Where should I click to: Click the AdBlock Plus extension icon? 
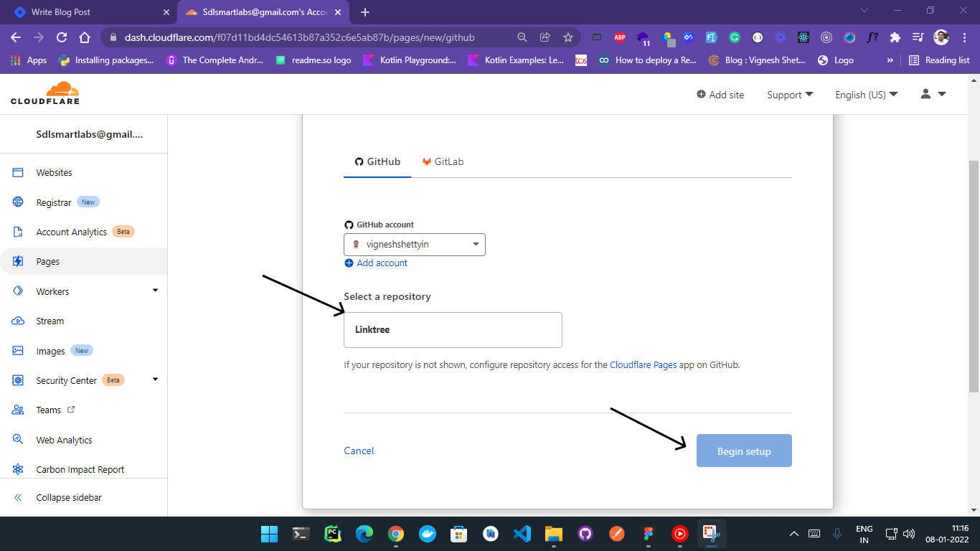click(620, 37)
